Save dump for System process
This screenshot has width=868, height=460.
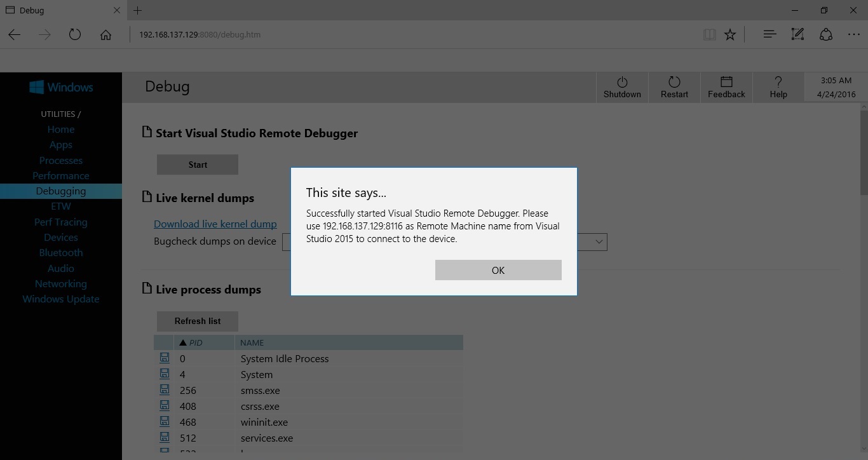coord(165,374)
